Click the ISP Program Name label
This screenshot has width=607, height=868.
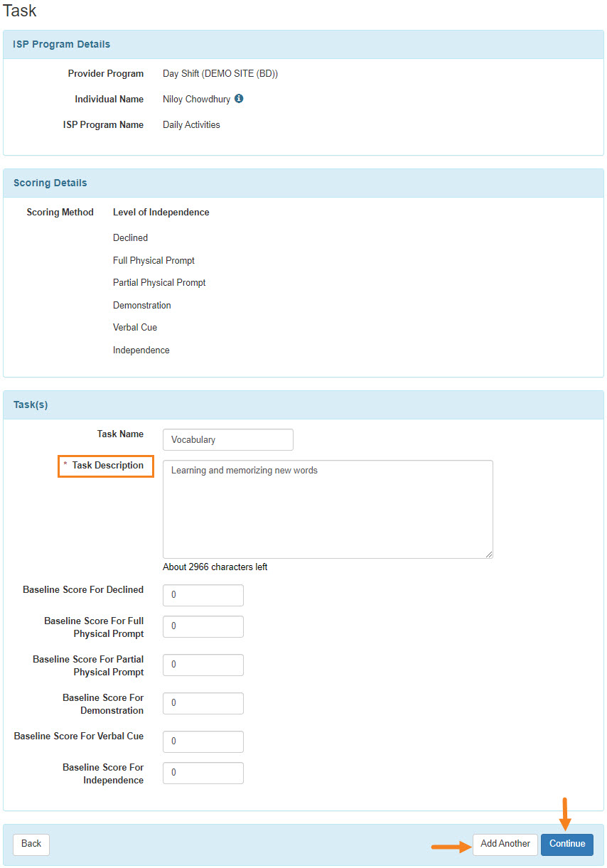103,125
